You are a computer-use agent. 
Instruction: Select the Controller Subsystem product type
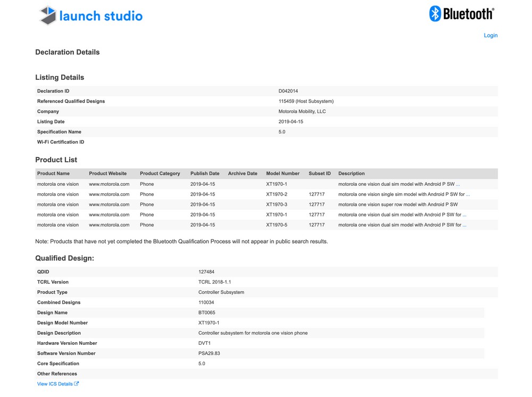click(221, 292)
